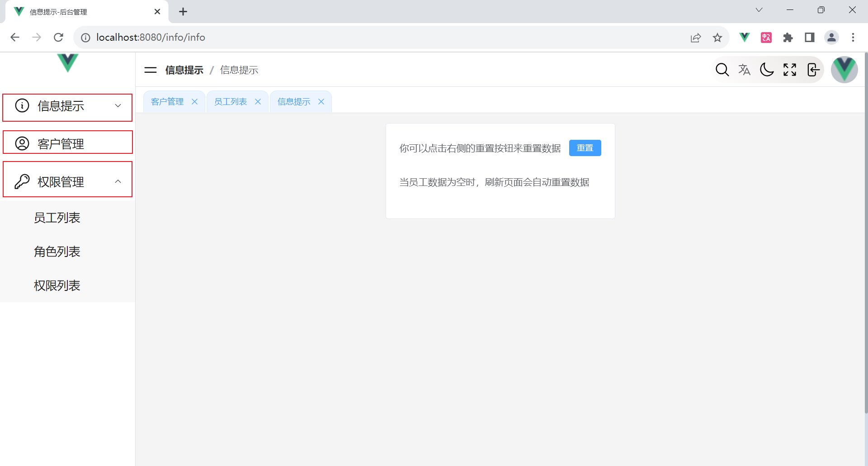868x466 pixels.
Task: Click the language translation icon in header
Action: point(744,70)
